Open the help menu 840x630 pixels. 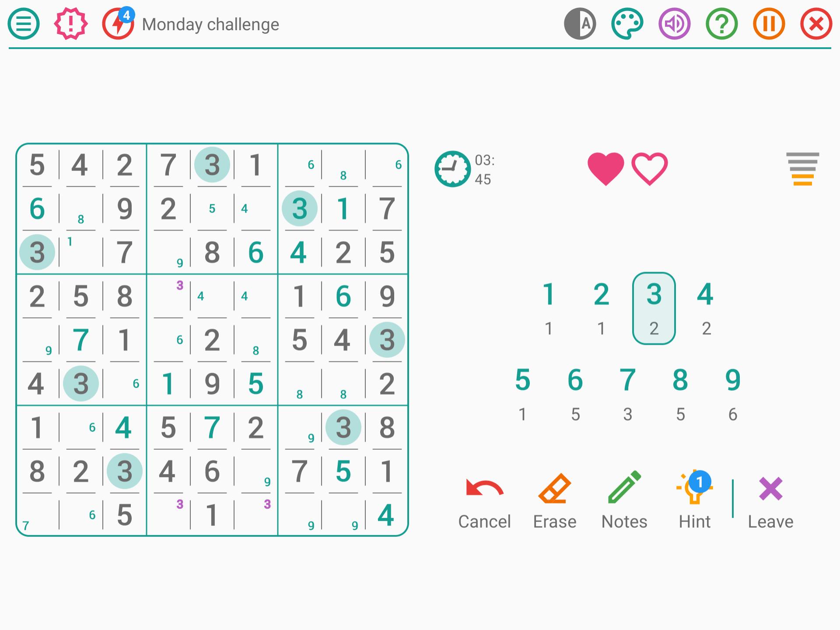click(x=722, y=24)
